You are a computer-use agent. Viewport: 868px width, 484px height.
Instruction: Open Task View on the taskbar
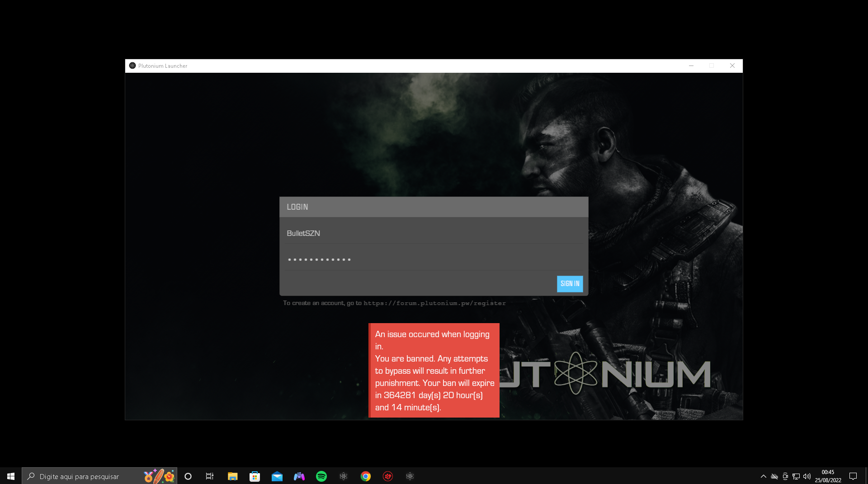tap(210, 476)
